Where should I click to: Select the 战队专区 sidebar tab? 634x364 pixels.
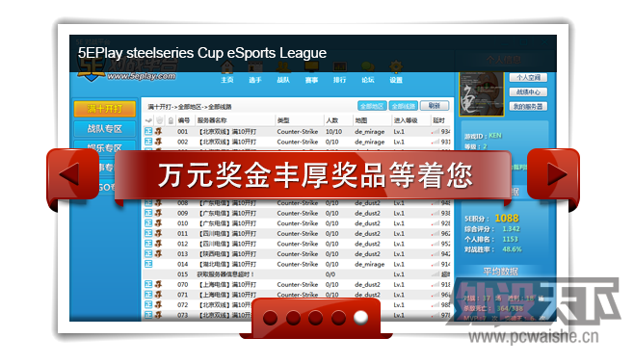104,129
